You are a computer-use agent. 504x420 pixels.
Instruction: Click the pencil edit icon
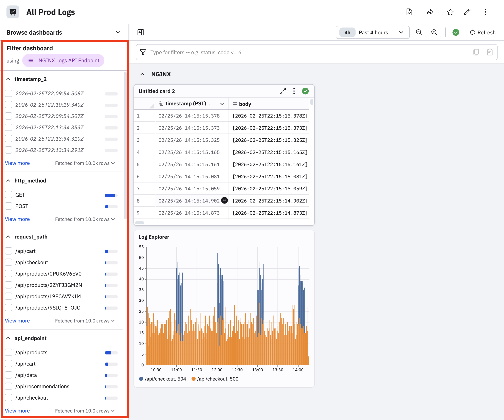[467, 12]
